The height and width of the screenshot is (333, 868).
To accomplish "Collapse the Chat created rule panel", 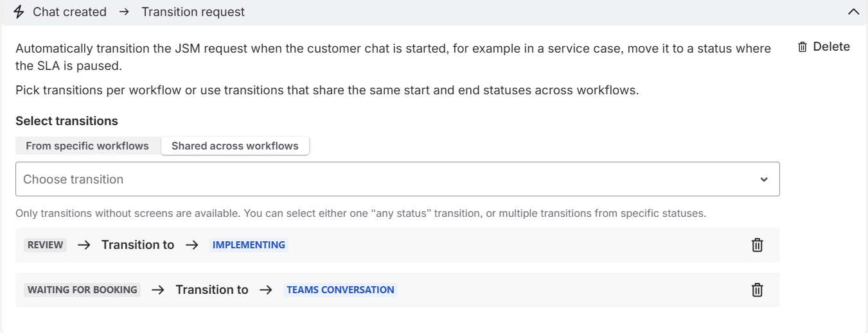I will [x=853, y=12].
